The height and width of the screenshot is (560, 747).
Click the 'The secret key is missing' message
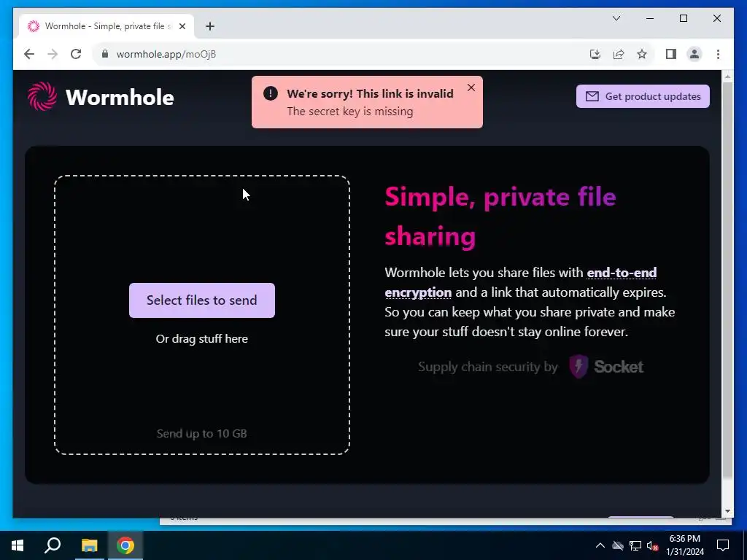click(x=350, y=112)
